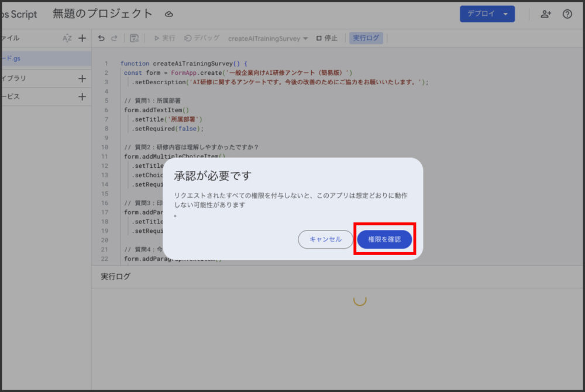Undo the last code edit

(x=99, y=37)
